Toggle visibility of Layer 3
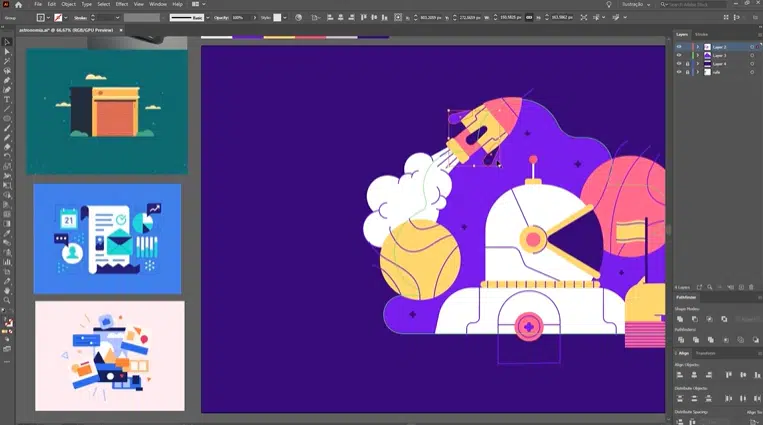763x425 pixels. [x=679, y=55]
